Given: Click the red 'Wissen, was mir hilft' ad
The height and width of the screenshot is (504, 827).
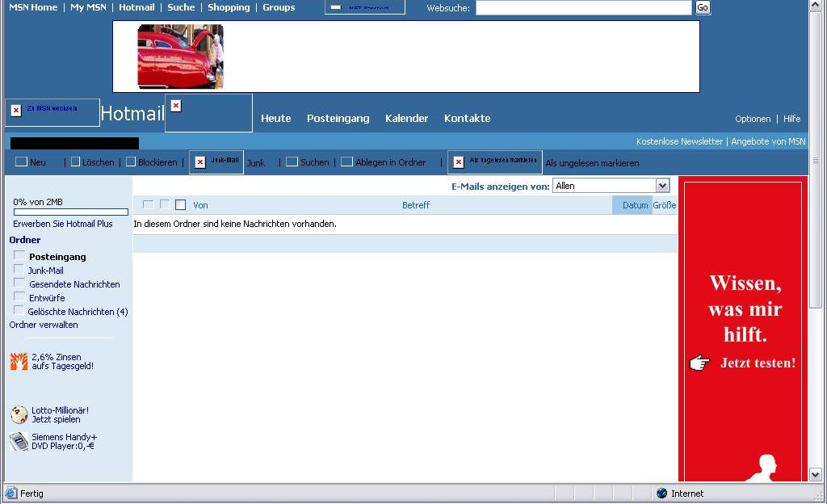Looking at the screenshot, I should [743, 330].
